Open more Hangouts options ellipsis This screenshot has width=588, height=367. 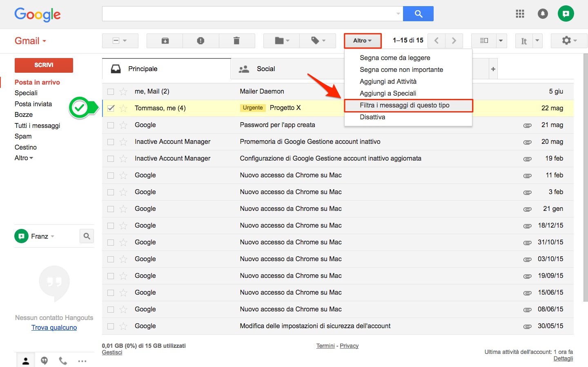click(x=82, y=361)
